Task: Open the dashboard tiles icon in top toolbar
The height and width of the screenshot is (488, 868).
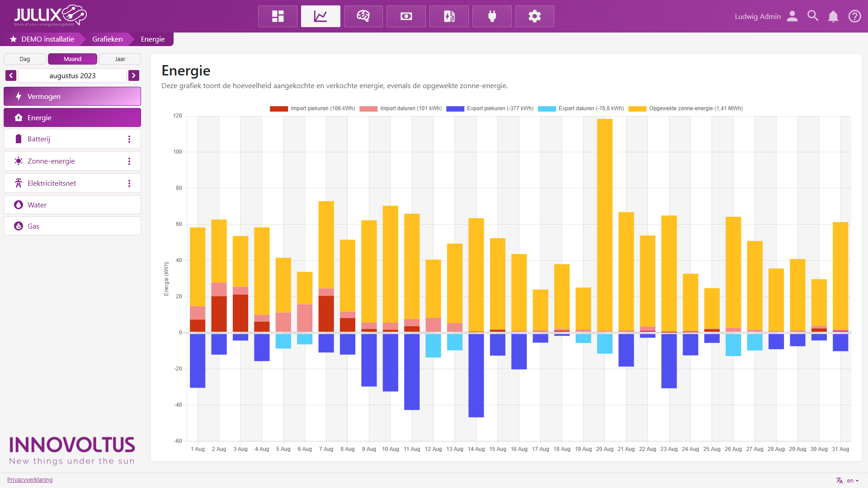Action: pyautogui.click(x=278, y=16)
